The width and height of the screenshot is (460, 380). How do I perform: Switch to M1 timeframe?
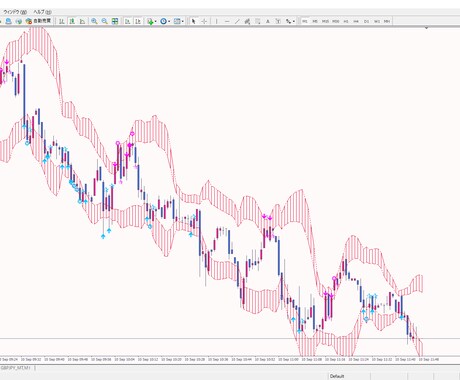(x=304, y=21)
